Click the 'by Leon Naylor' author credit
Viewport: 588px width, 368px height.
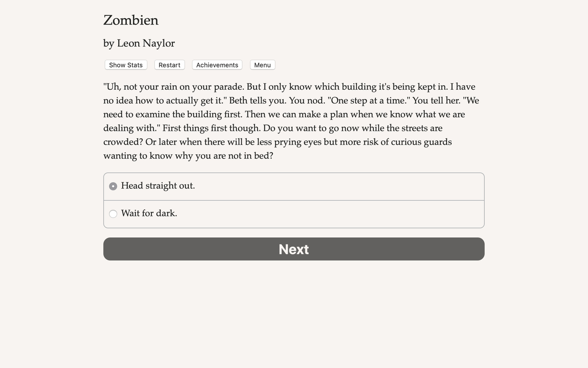(139, 43)
